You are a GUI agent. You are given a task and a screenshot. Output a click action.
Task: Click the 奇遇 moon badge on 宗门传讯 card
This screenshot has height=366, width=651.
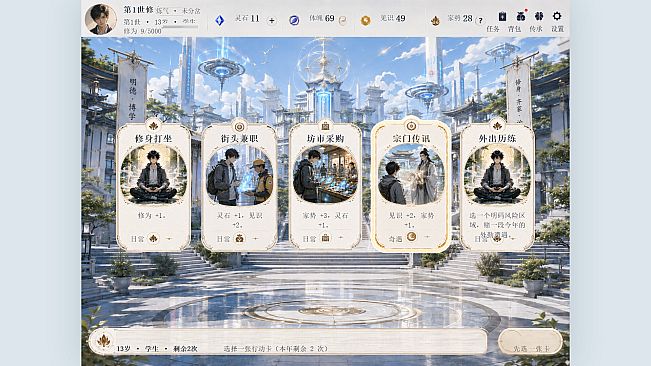[x=411, y=237]
